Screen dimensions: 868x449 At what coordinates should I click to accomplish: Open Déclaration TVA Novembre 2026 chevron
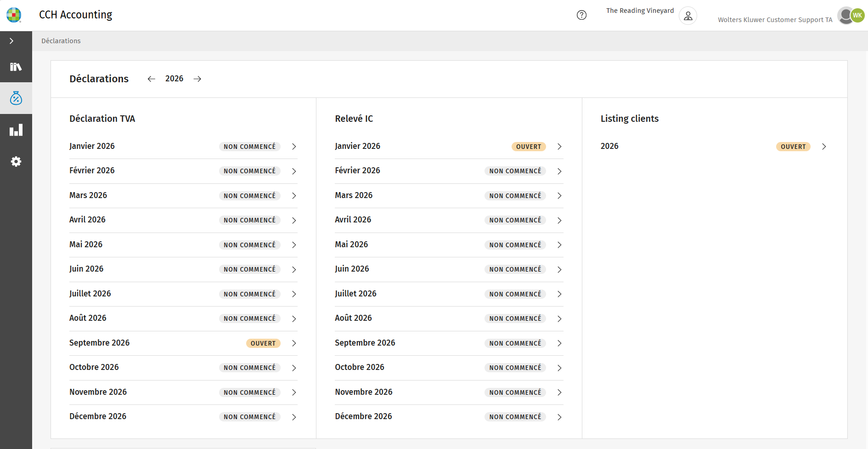click(x=294, y=392)
